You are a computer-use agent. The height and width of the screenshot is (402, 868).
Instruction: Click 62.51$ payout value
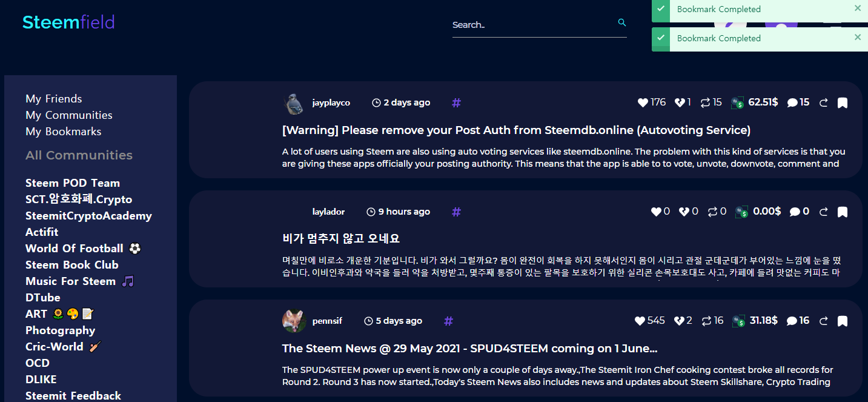763,102
